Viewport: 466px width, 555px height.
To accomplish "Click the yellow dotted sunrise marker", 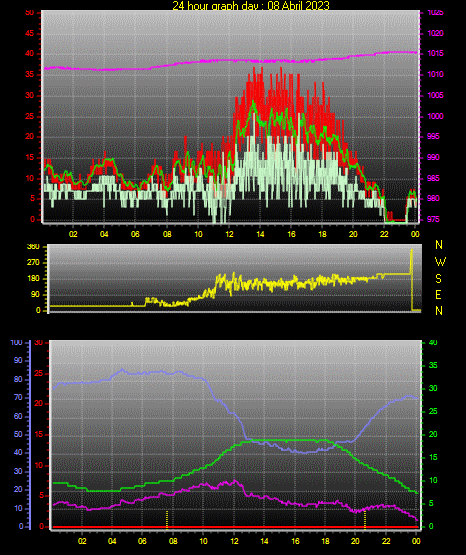I will click(x=167, y=520).
